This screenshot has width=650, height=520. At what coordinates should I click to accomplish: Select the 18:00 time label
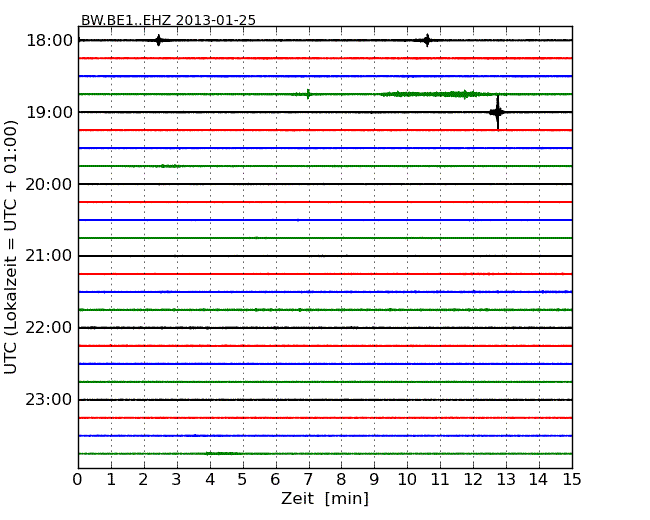pos(50,41)
